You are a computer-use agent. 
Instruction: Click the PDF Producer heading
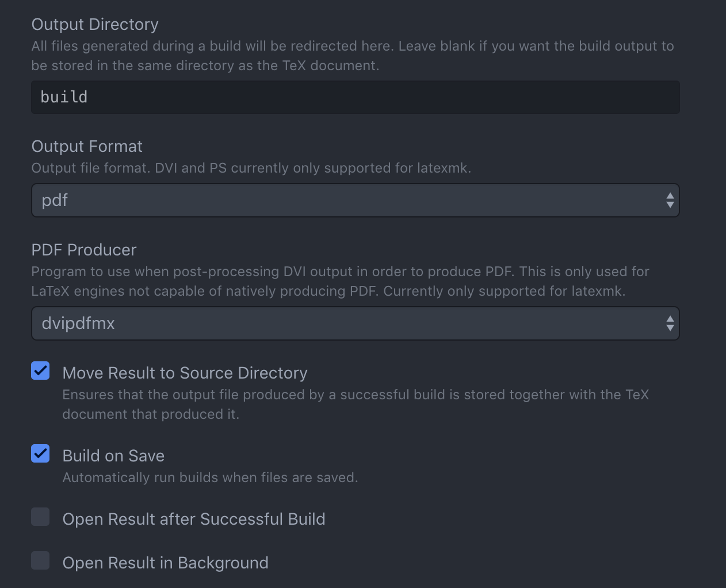[x=84, y=250]
